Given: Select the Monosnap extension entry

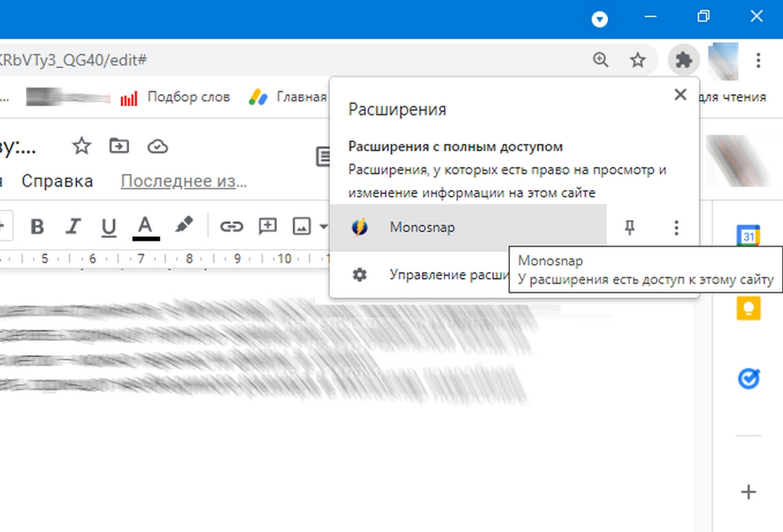Looking at the screenshot, I should tap(468, 227).
